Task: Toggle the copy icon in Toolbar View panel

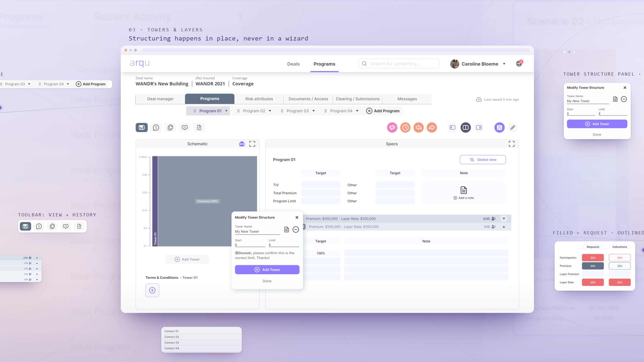Action: (x=52, y=227)
